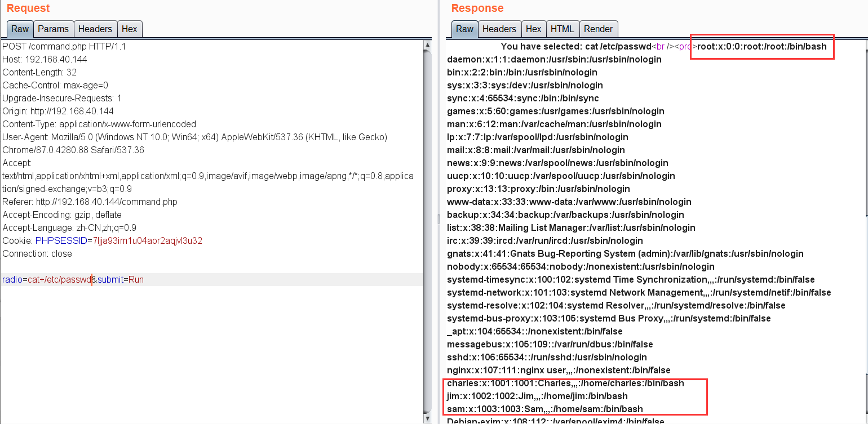Click the Host: 192.168.40.144 header line

45,59
